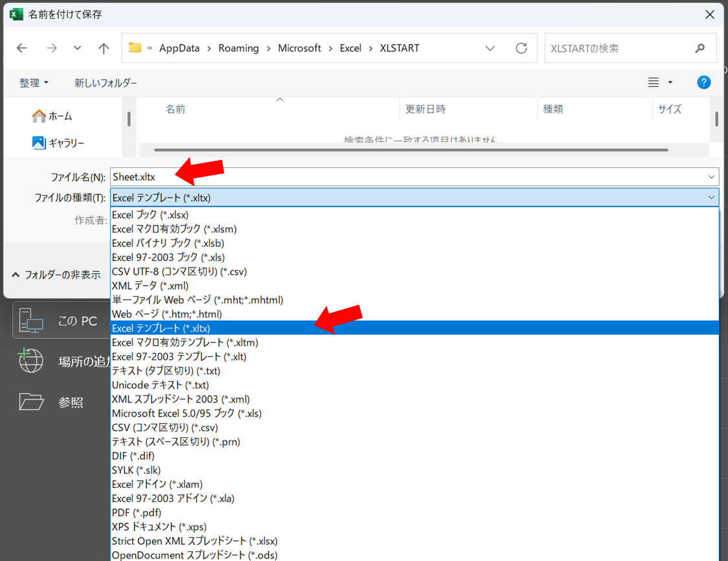Open the blue help icon
The height and width of the screenshot is (561, 728).
click(703, 82)
